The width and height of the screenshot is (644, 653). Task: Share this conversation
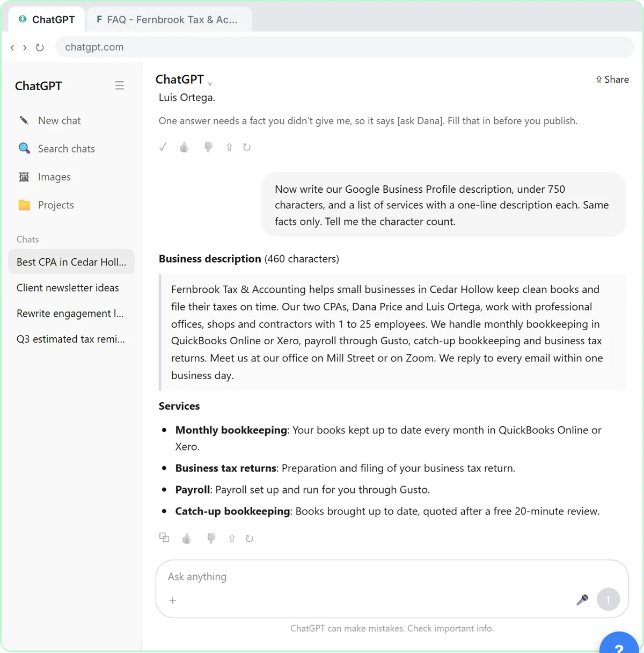pos(612,79)
